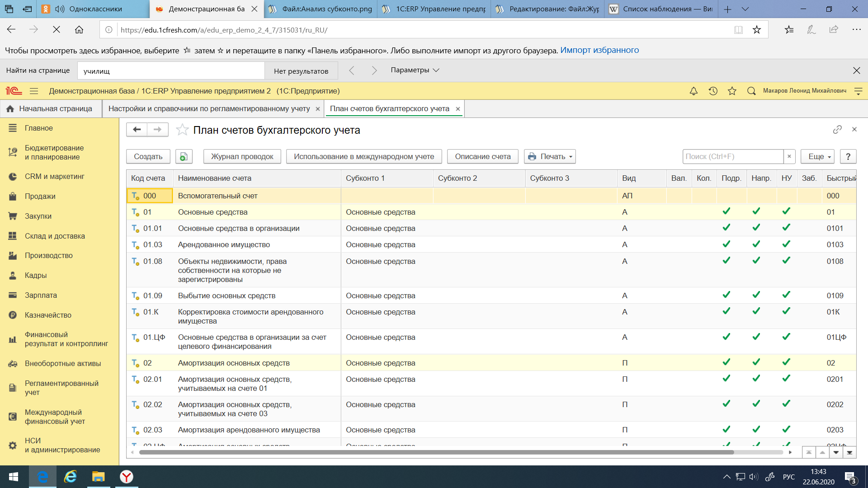Add chart of accounts form to favorites star

click(x=182, y=130)
